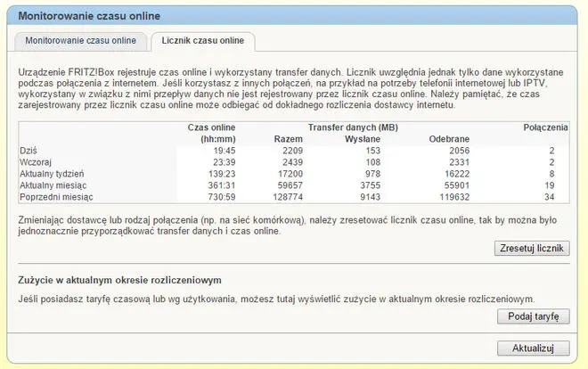Screen dimensions: 588x369
Task: Refresh data with the Aktualizuj button
Action: [532, 348]
